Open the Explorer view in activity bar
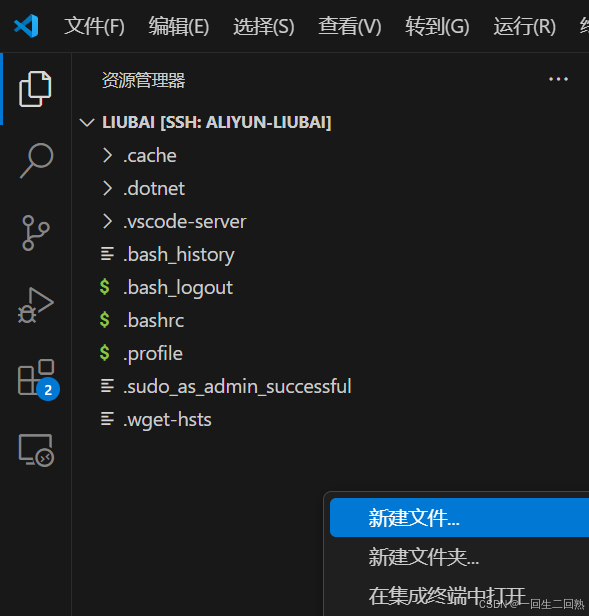 click(x=35, y=89)
